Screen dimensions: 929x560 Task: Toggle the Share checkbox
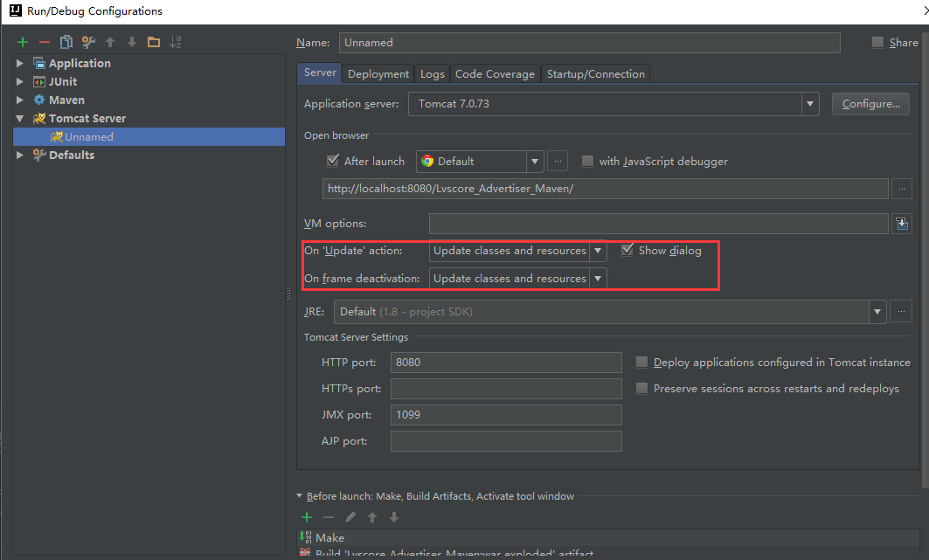tap(877, 43)
